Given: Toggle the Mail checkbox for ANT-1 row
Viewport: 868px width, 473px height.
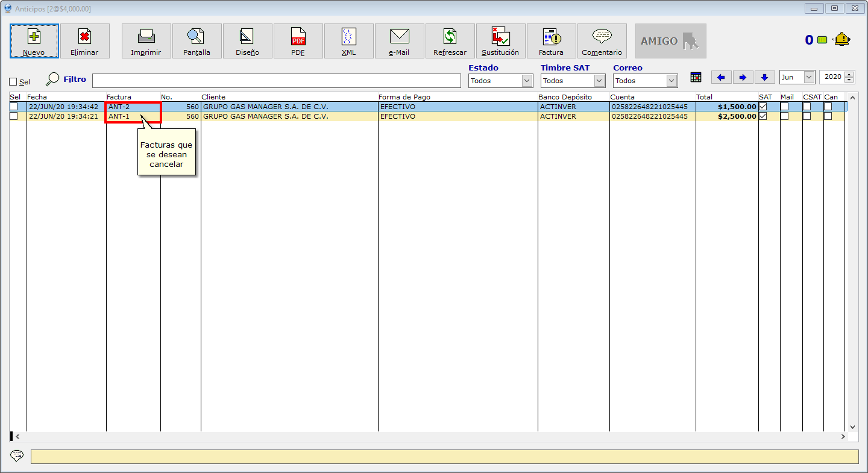Looking at the screenshot, I should click(x=784, y=116).
